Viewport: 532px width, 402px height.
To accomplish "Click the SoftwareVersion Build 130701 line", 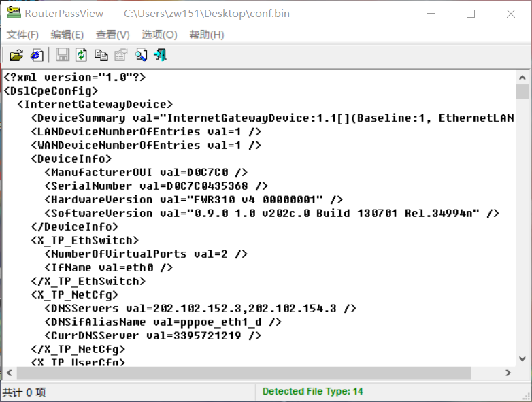I will pos(271,213).
